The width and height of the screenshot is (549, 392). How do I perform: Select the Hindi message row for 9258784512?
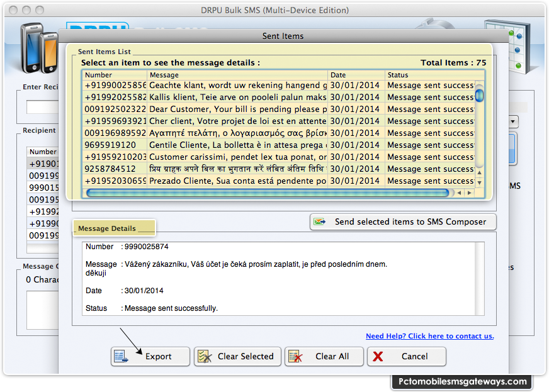(278, 169)
